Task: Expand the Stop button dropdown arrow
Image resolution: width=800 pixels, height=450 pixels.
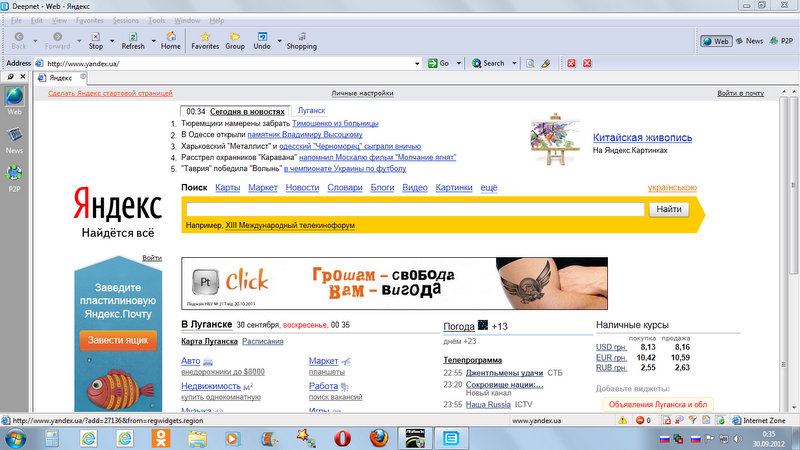Action: pyautogui.click(x=112, y=40)
